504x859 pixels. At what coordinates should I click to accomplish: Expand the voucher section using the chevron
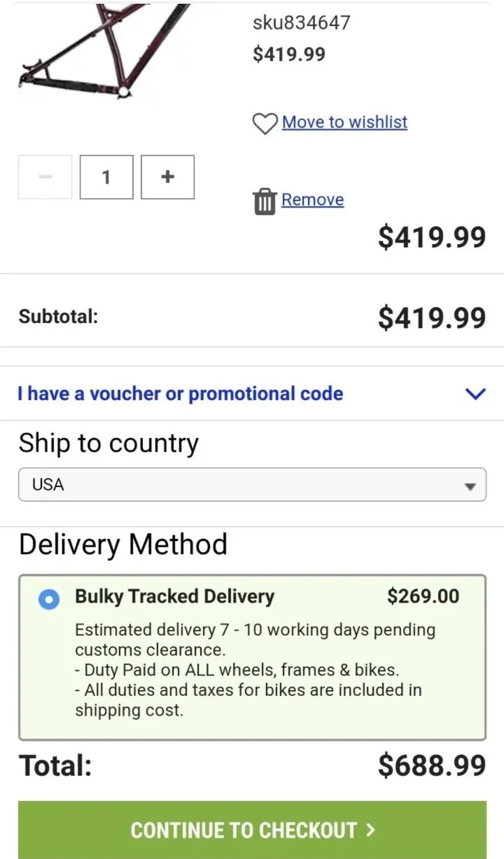pos(476,394)
